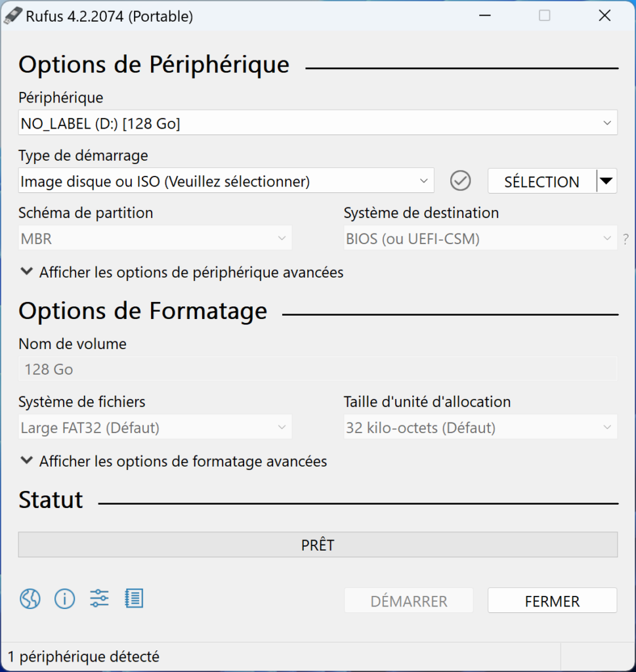Click the 'Rufus 4.2.2074 (Portable)' title text
636x672 pixels.
point(110,16)
